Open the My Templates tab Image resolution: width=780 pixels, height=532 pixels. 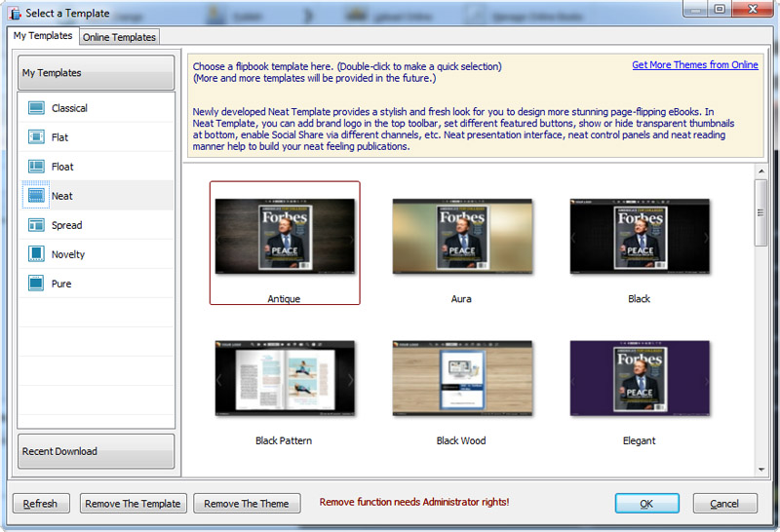42,36
